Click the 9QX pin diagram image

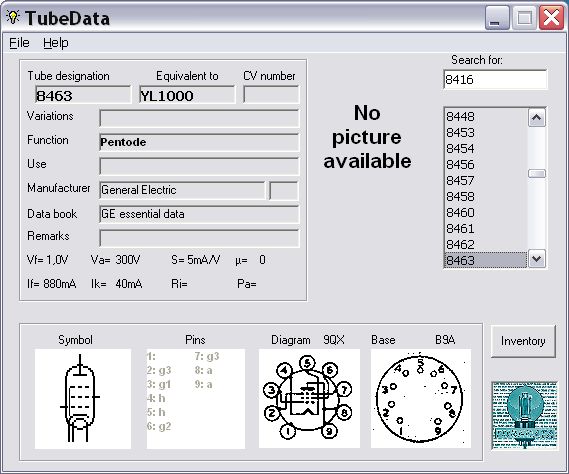coord(309,399)
